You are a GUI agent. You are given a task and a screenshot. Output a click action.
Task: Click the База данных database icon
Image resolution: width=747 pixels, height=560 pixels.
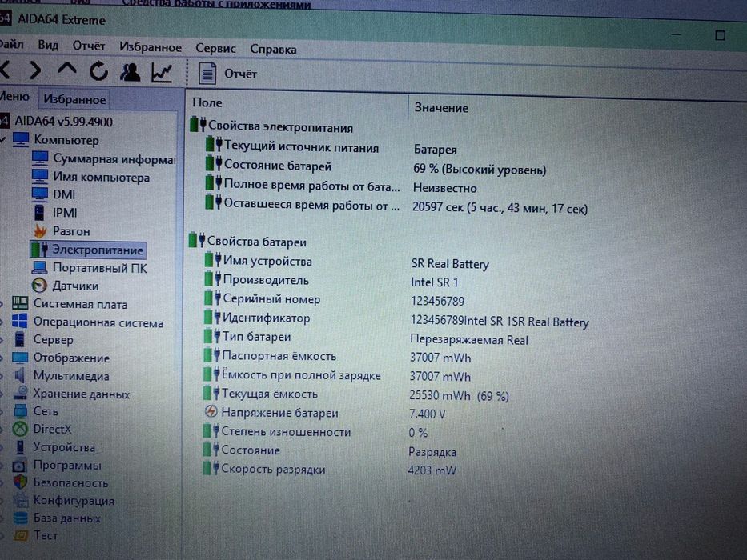tap(21, 518)
